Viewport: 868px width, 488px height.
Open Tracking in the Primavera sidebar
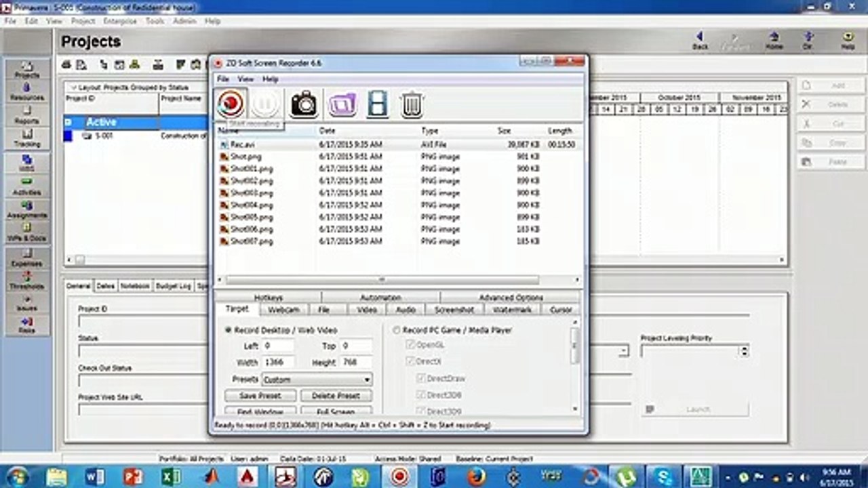tap(27, 138)
